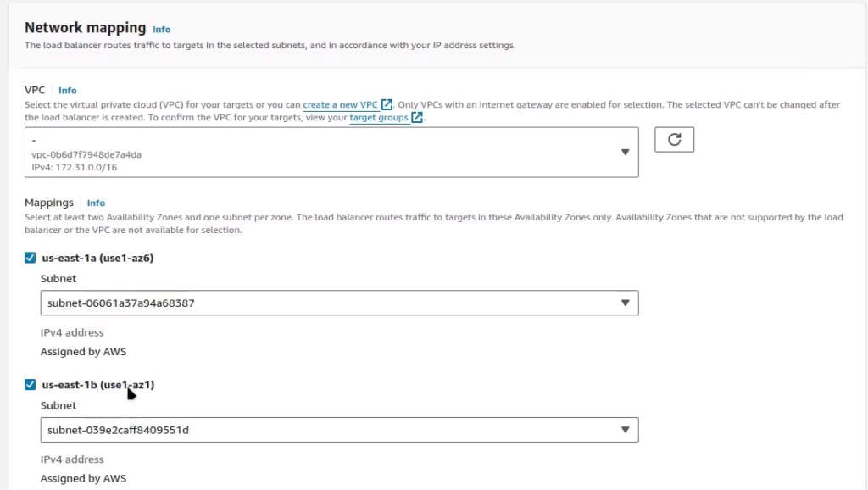The height and width of the screenshot is (490, 868).
Task: Toggle zone via us-east-1b (use1-az1) label
Action: pyautogui.click(x=97, y=385)
